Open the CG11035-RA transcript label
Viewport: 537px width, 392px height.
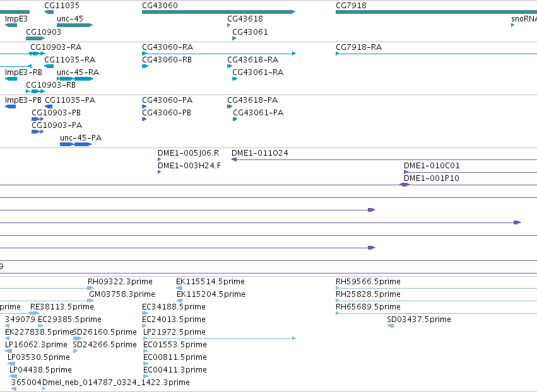69,60
